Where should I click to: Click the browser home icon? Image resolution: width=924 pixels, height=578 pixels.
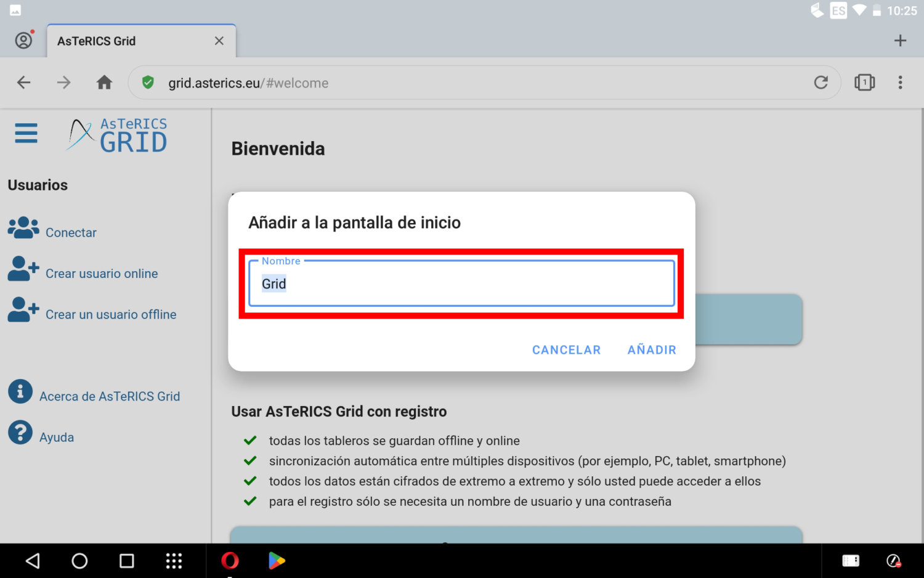tap(104, 82)
